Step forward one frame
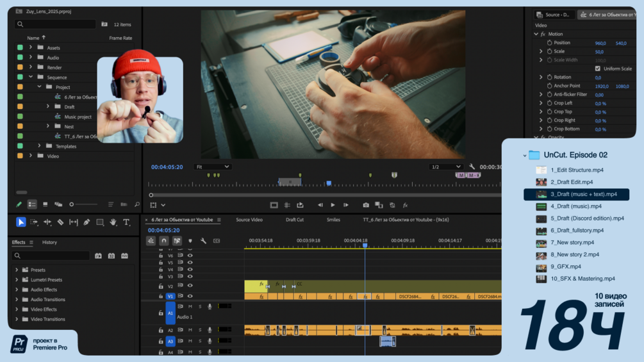This screenshot has width=644, height=362. click(x=346, y=205)
